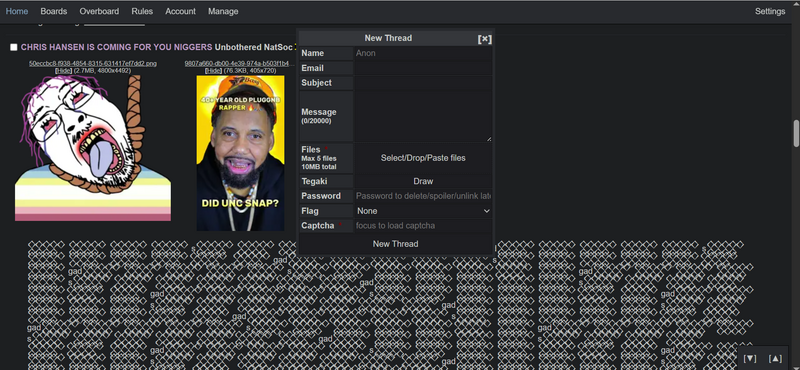Focus the Captcha field to load captcha
Screen dimensions: 800x370
click(423, 226)
